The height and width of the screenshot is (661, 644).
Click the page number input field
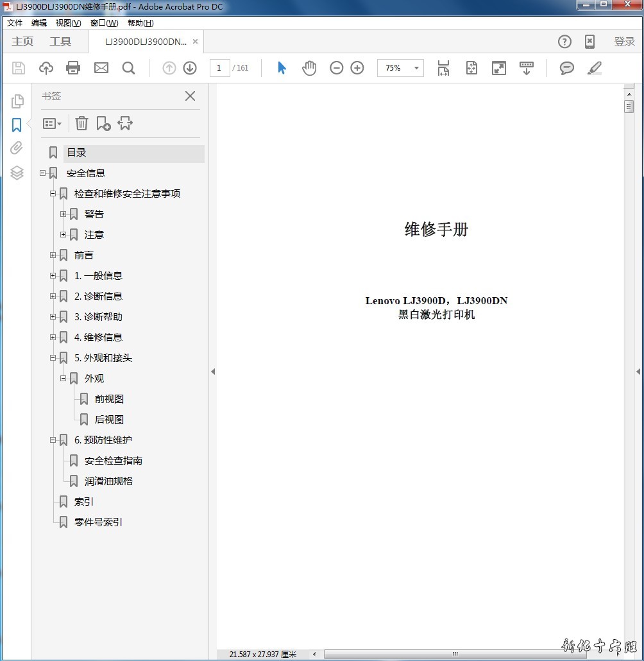[x=219, y=68]
